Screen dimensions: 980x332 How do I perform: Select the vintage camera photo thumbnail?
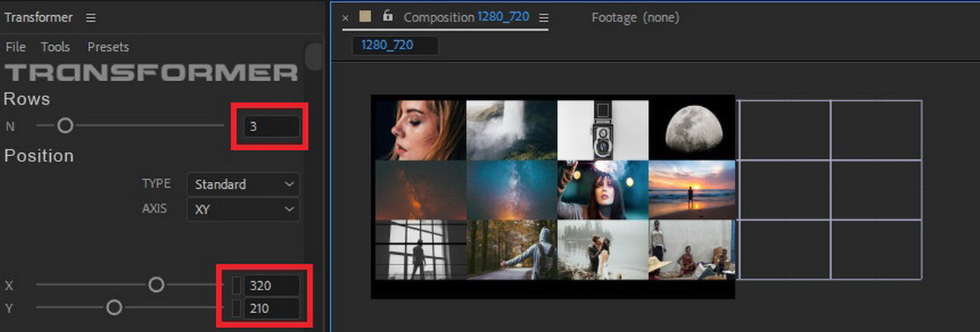pyautogui.click(x=603, y=130)
